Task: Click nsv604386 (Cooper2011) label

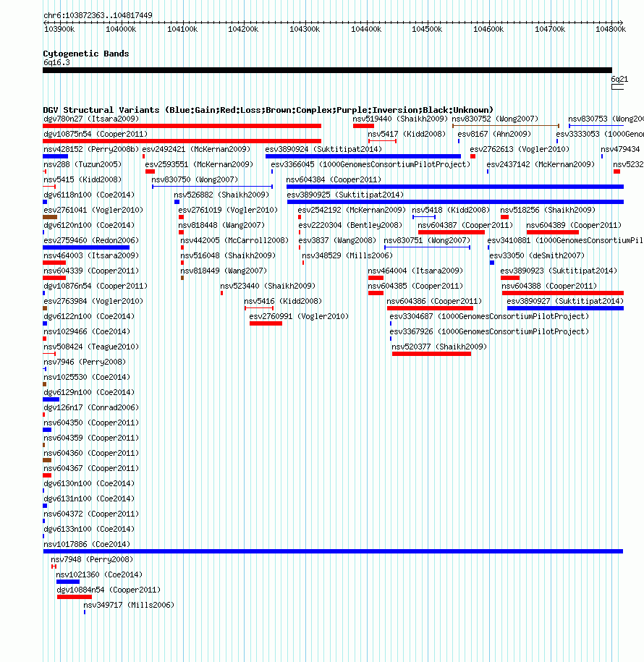Action: pos(435,302)
